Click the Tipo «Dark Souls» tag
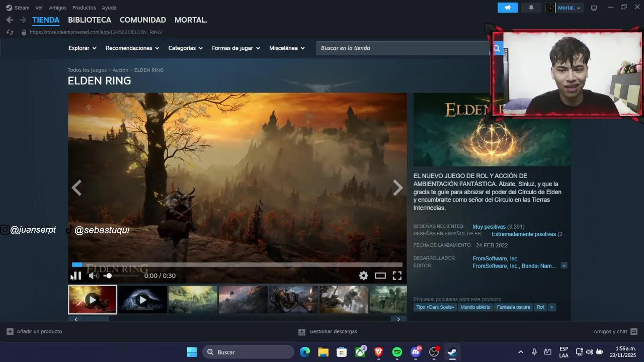The height and width of the screenshot is (362, 644). click(x=435, y=307)
